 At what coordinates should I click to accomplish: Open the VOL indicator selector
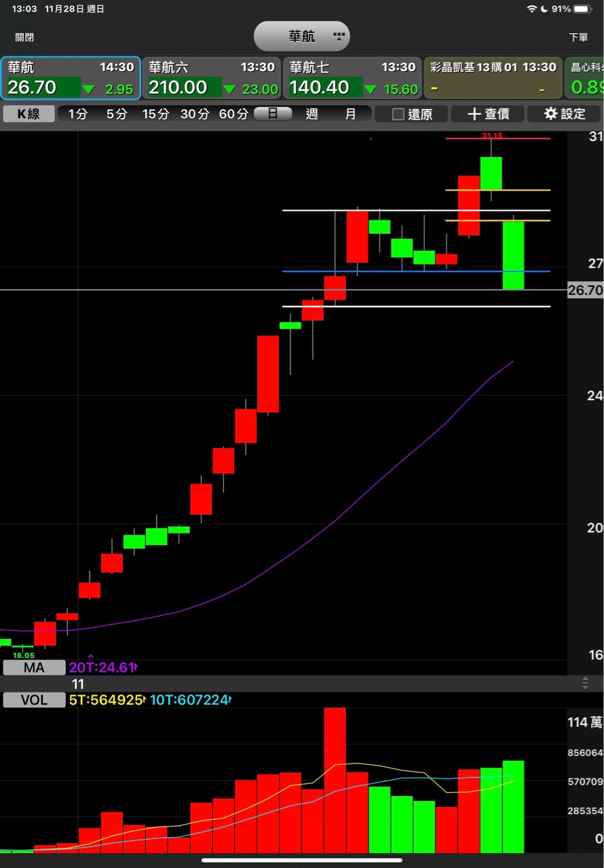pos(34,700)
